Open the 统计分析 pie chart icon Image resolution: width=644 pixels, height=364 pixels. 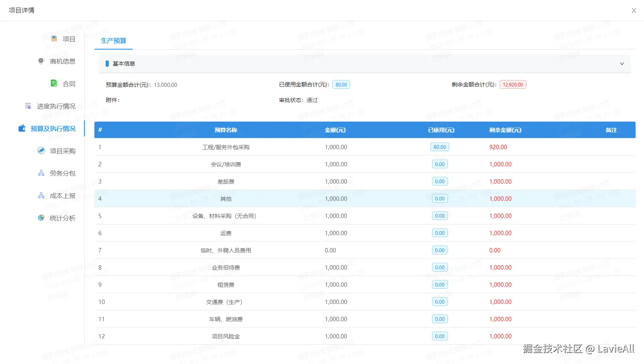click(41, 218)
